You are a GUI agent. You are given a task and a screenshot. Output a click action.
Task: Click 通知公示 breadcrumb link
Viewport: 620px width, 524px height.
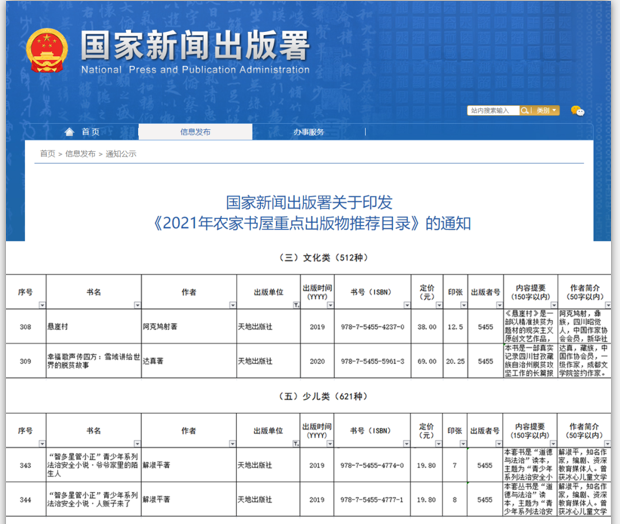coord(121,153)
